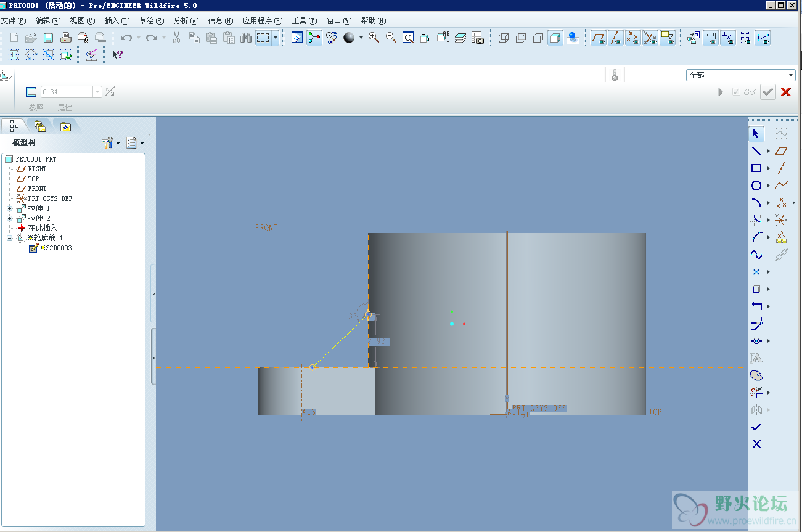
Task: Select S2D0003 sketch in model tree
Action: tap(51, 248)
